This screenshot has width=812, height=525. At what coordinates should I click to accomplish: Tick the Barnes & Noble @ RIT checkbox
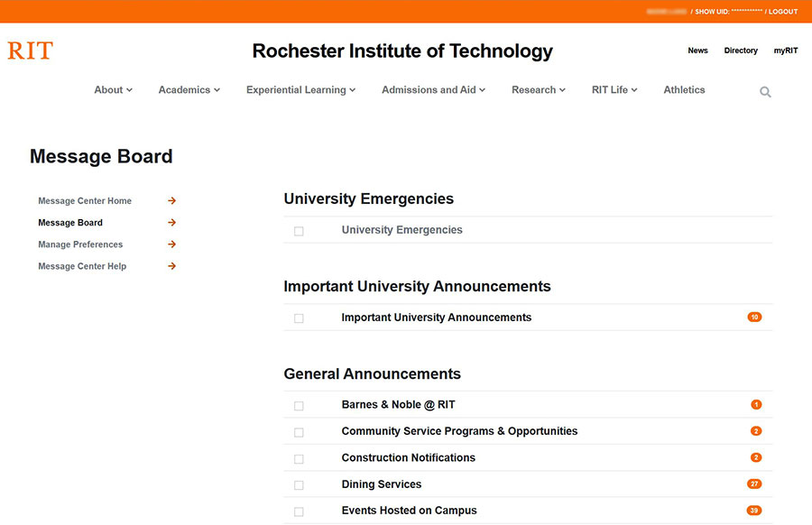[299, 406]
